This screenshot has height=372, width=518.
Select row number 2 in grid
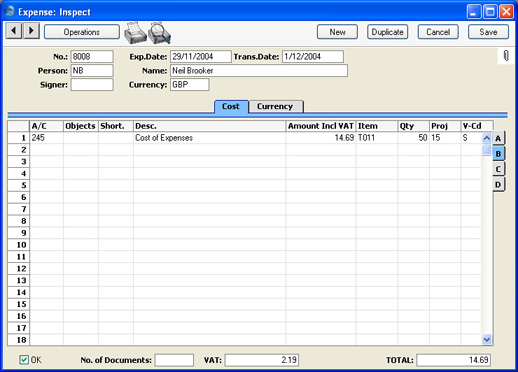coord(19,150)
